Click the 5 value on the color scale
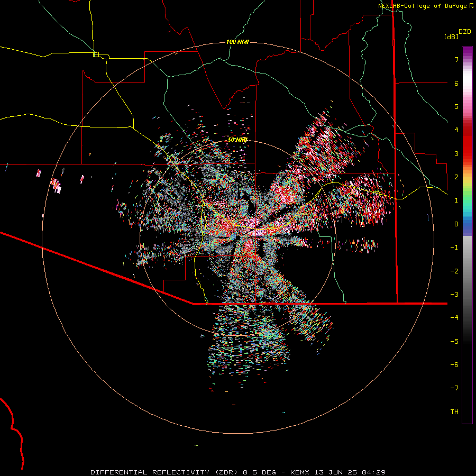 click(x=456, y=106)
